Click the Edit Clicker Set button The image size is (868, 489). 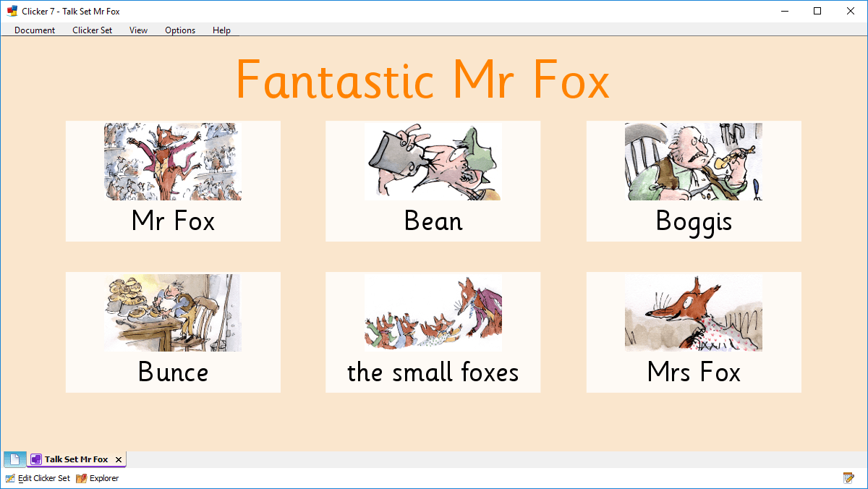click(x=38, y=478)
